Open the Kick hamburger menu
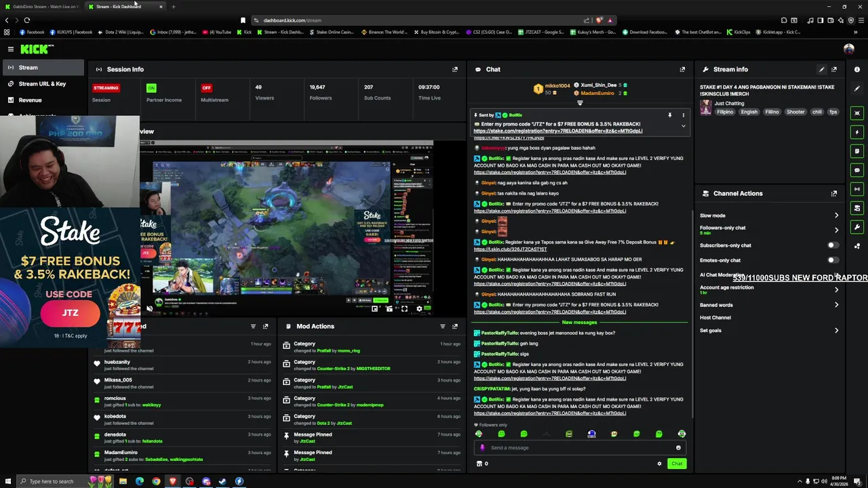The image size is (868, 488). [x=11, y=49]
